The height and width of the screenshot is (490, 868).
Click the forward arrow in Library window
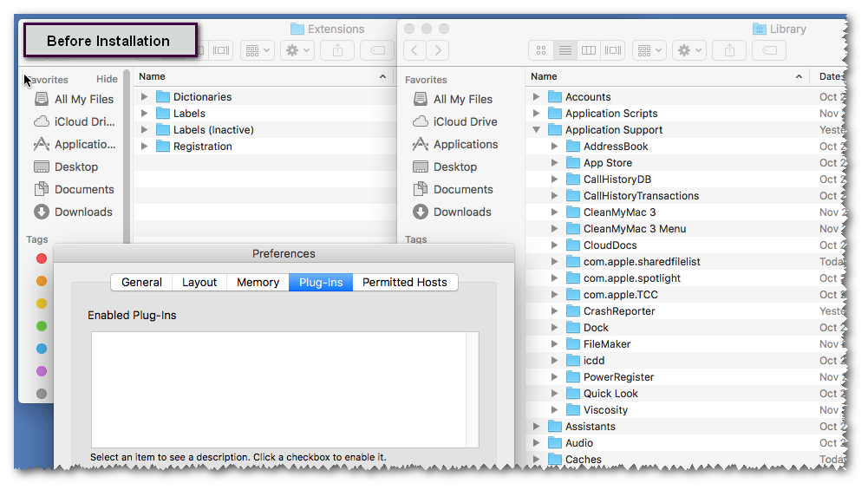pos(439,50)
